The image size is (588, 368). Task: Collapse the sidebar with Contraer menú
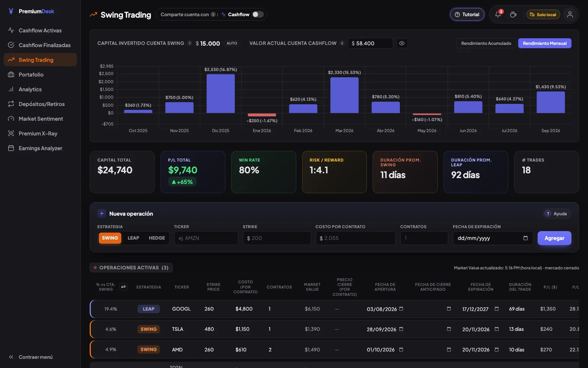(31, 357)
